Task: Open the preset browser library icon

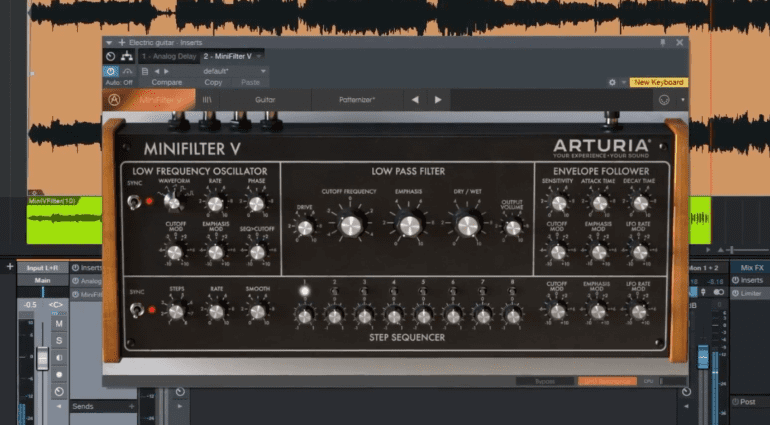Action: pos(207,100)
